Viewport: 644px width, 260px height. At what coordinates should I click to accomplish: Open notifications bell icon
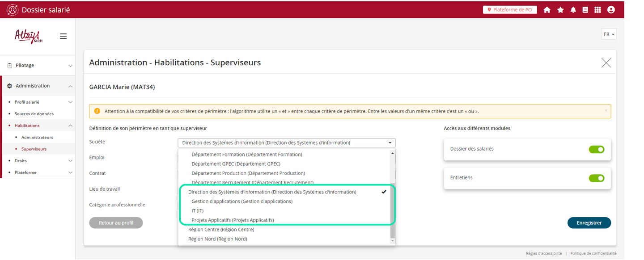pos(573,10)
